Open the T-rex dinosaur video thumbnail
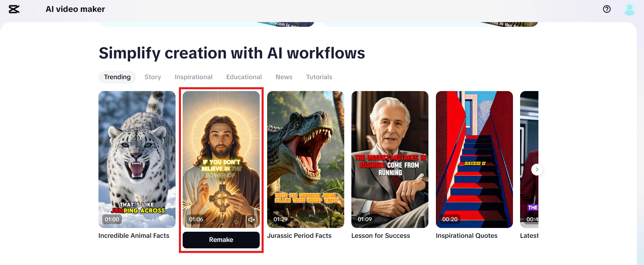This screenshot has width=644, height=265. [x=306, y=159]
